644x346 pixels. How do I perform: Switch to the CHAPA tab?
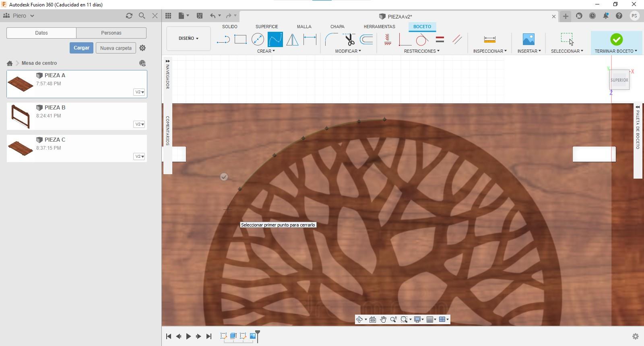point(337,27)
